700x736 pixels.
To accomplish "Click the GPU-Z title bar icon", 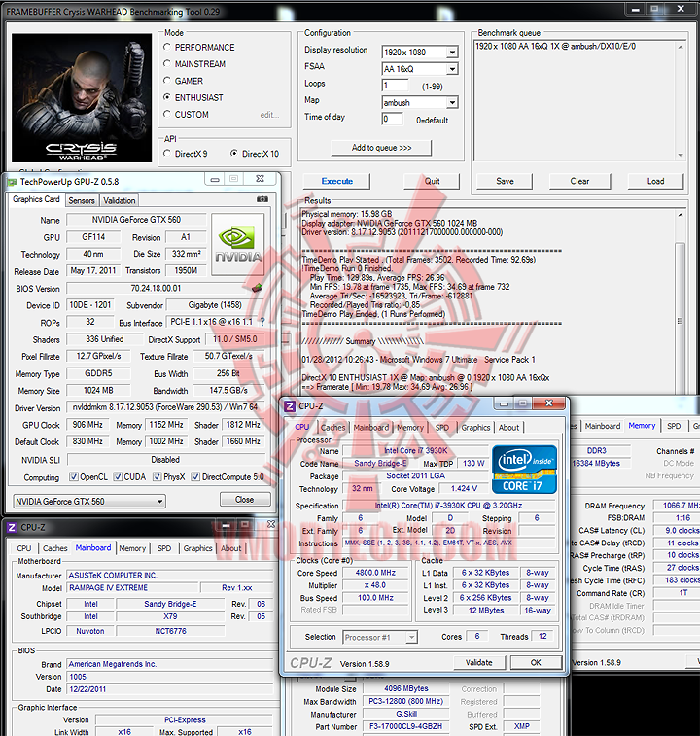I will pos(12,182).
